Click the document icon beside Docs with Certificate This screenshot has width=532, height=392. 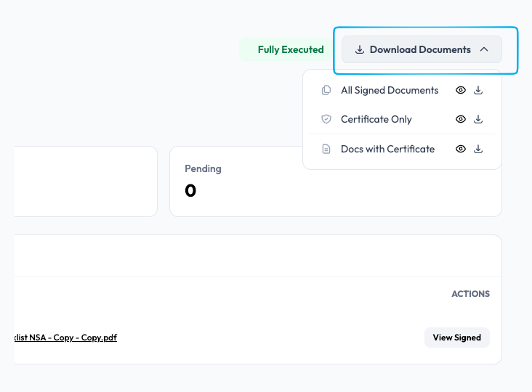[326, 149]
